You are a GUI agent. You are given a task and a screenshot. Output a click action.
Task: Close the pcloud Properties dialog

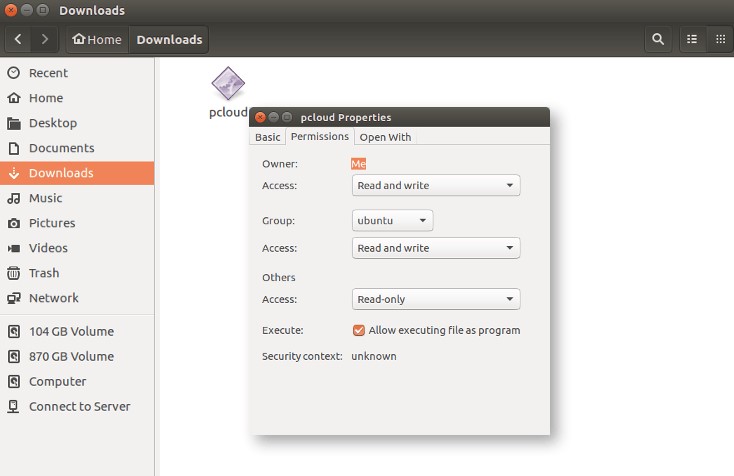click(260, 117)
